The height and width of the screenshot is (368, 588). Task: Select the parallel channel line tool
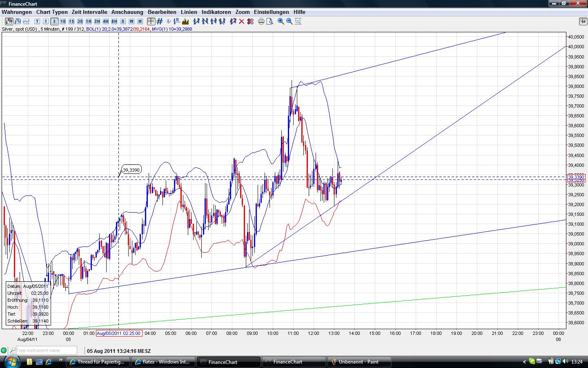222,21
